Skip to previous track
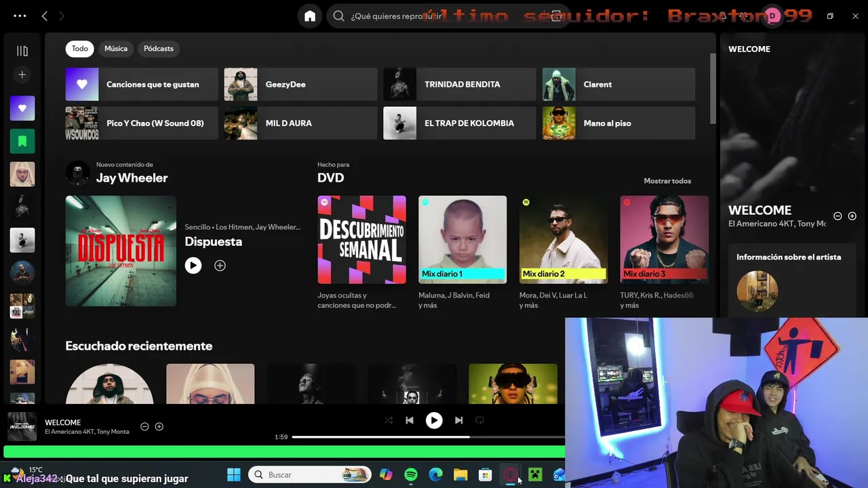The width and height of the screenshot is (868, 488). [x=410, y=420]
